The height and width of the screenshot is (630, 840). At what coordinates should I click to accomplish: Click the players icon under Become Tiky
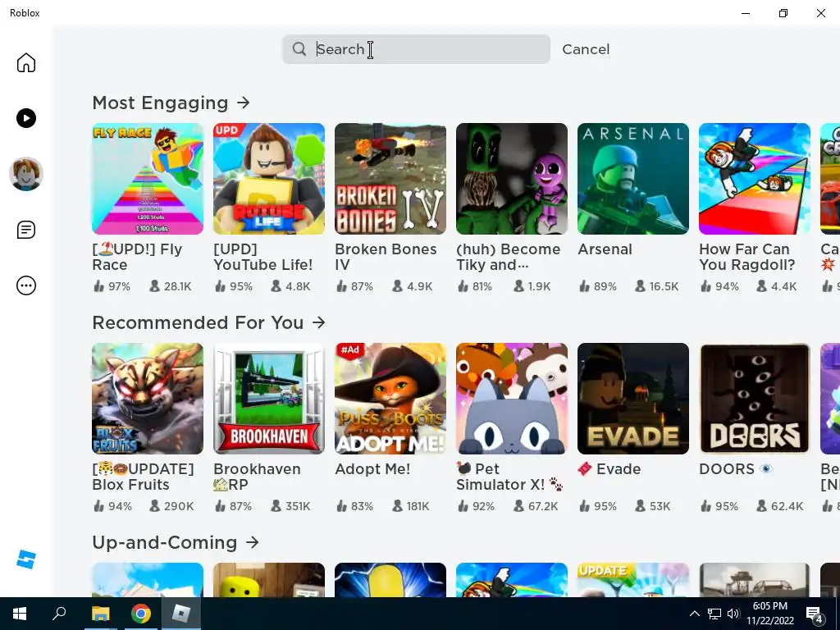(x=518, y=286)
